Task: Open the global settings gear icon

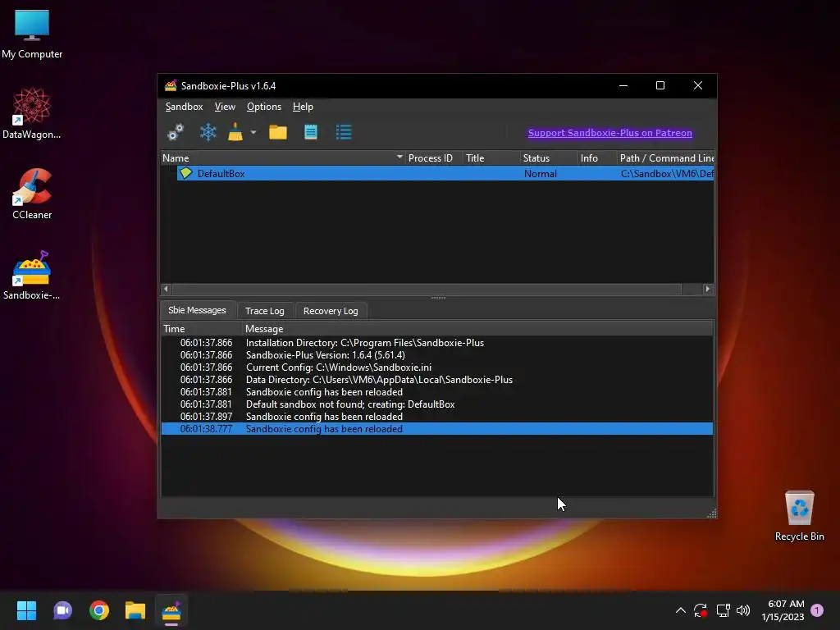Action: pos(176,132)
